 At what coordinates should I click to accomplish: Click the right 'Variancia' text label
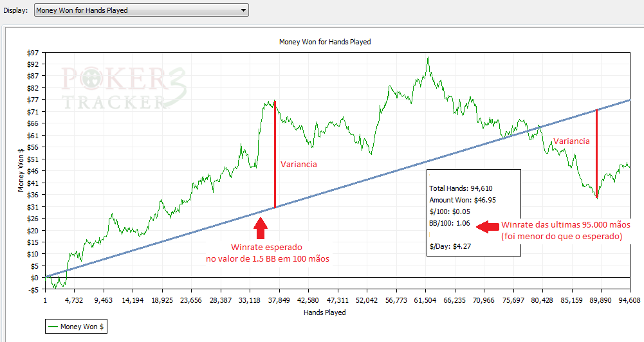tap(571, 141)
